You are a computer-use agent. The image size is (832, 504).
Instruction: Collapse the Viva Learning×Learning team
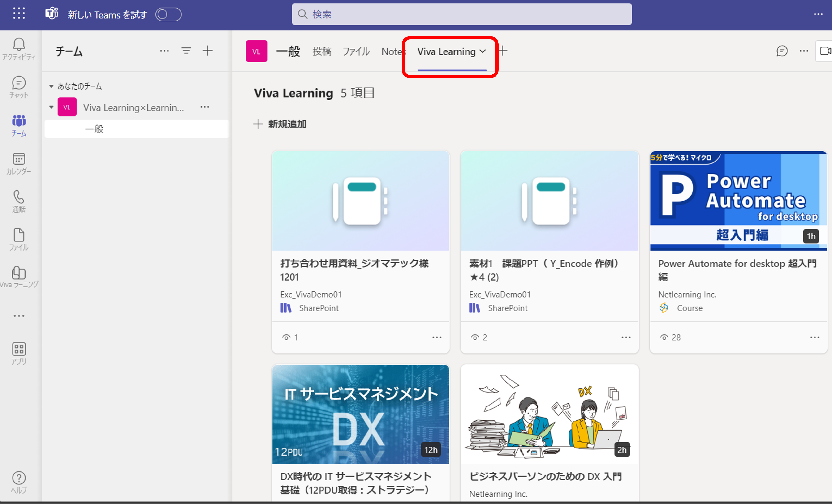click(51, 107)
